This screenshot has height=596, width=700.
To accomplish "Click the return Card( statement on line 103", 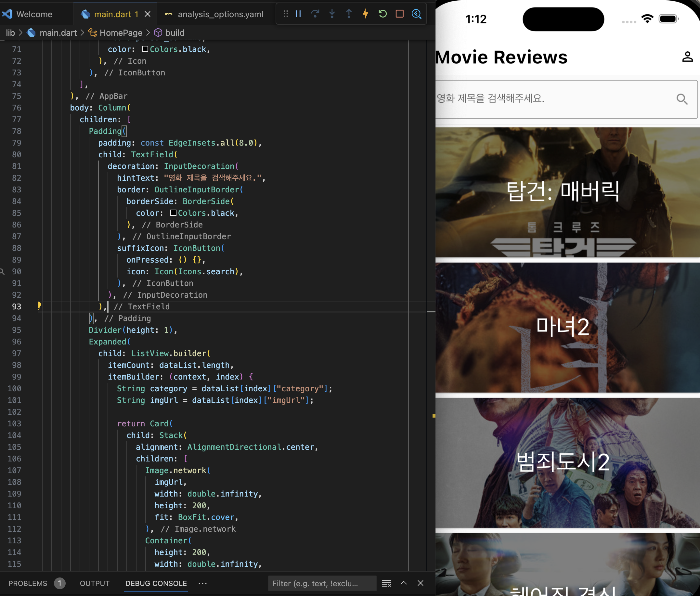I will click(145, 424).
